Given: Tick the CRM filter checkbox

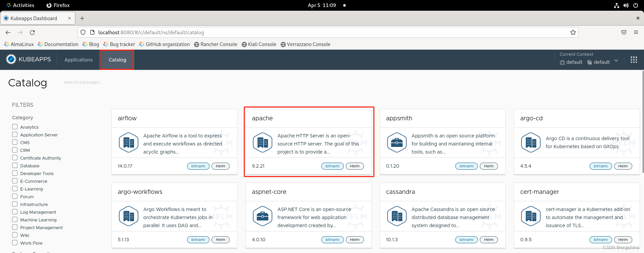Looking at the screenshot, I should point(15,150).
